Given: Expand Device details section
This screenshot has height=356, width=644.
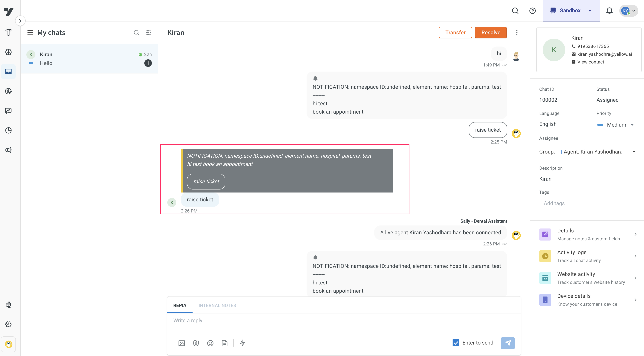Looking at the screenshot, I should coord(588,300).
